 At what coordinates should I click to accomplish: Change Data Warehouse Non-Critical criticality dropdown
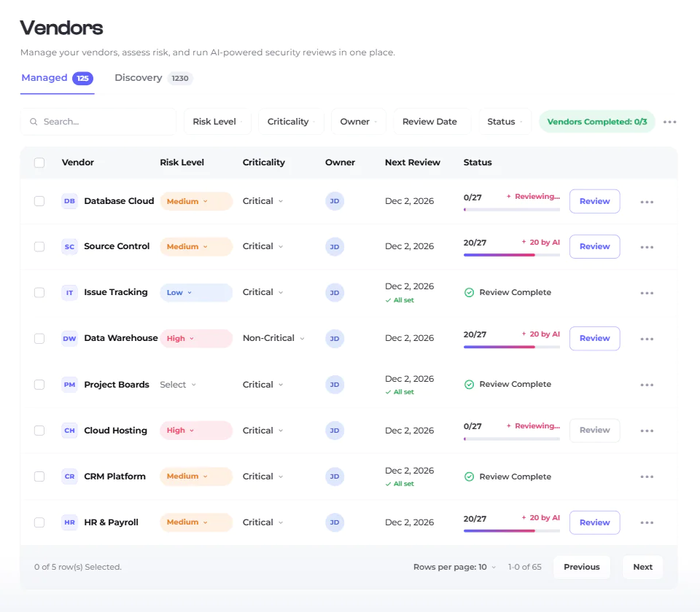[273, 338]
